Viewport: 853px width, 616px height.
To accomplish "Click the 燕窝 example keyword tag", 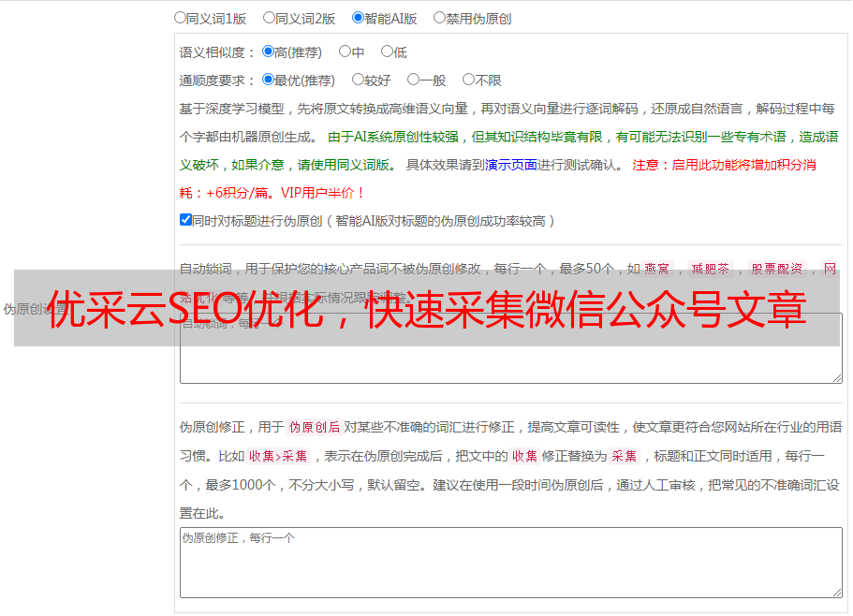I will pos(656,269).
